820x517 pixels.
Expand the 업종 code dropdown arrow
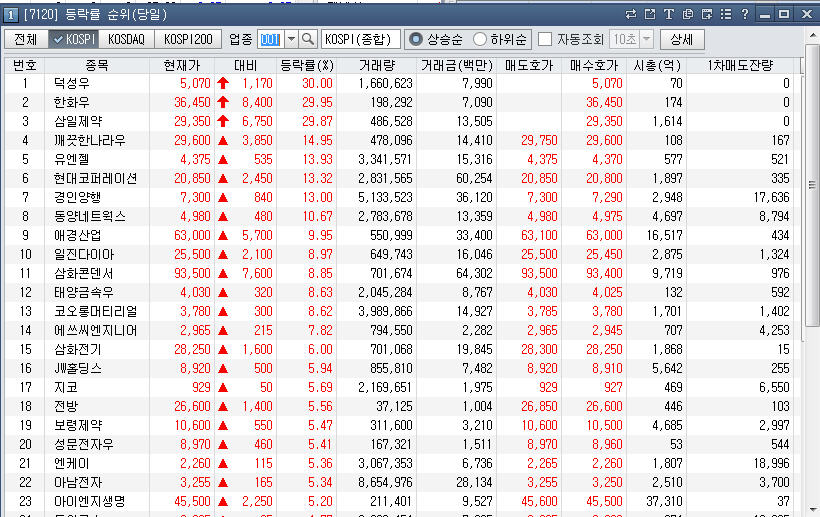291,39
